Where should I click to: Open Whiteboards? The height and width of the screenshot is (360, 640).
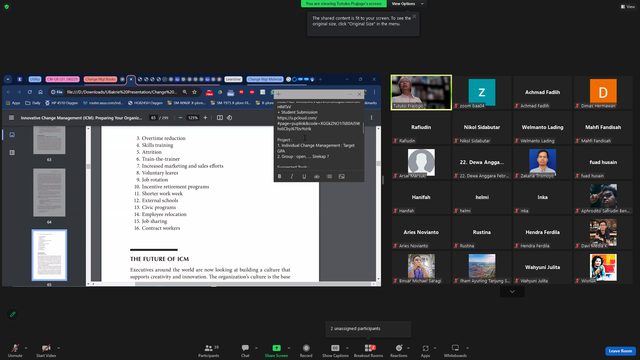tap(455, 350)
